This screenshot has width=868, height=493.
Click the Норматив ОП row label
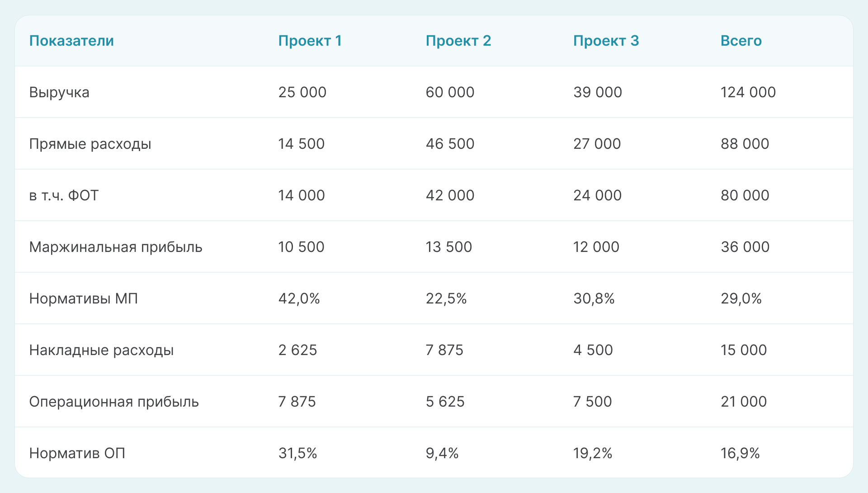click(x=77, y=453)
